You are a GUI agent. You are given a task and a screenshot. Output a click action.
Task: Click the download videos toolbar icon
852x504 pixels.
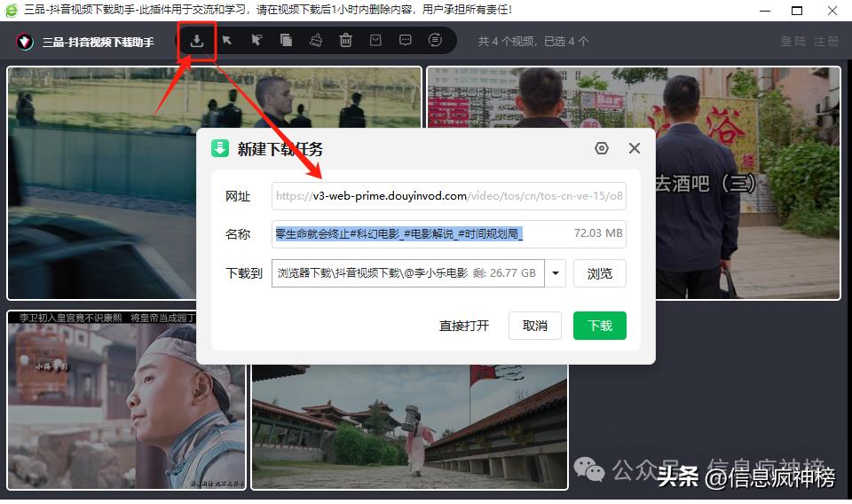(197, 41)
